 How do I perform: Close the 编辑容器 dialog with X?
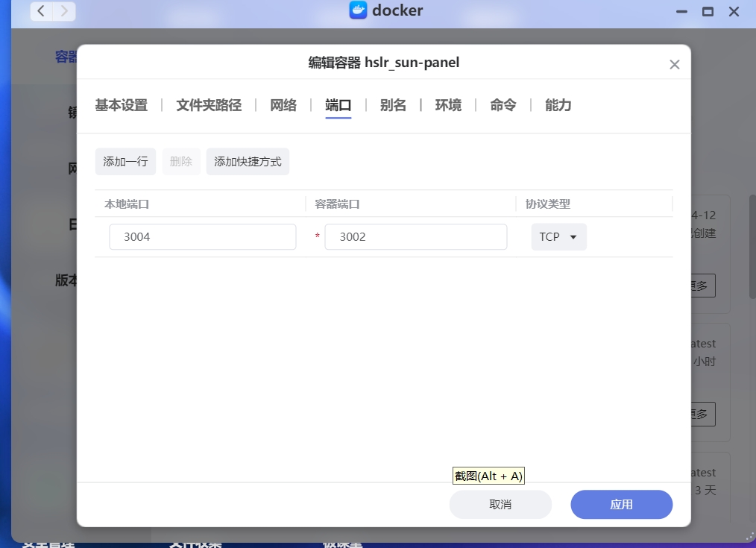[674, 65]
